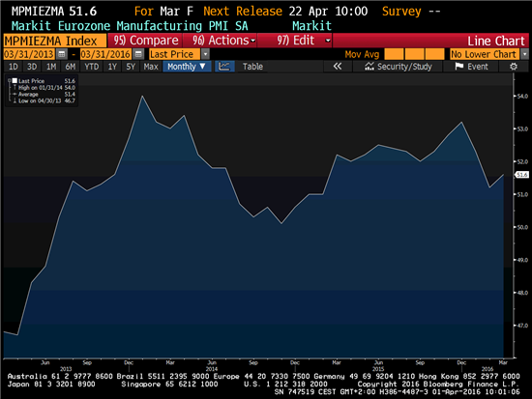Click the Survey label in header

coord(401,12)
